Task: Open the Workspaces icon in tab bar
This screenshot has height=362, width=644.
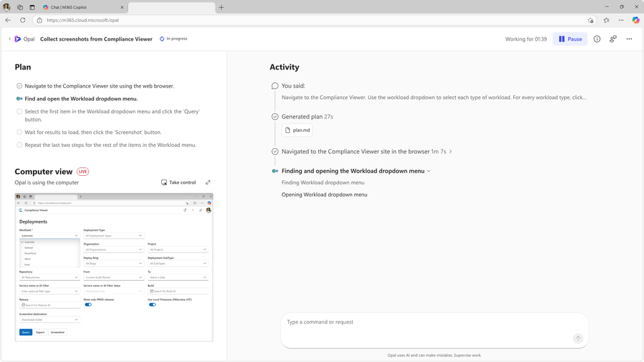Action: (20, 7)
